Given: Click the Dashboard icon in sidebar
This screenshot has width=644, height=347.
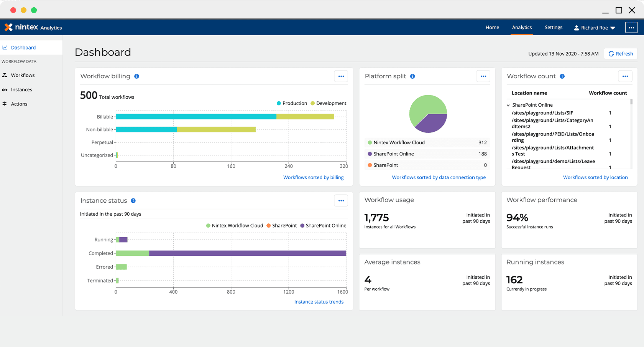Looking at the screenshot, I should pyautogui.click(x=5, y=47).
